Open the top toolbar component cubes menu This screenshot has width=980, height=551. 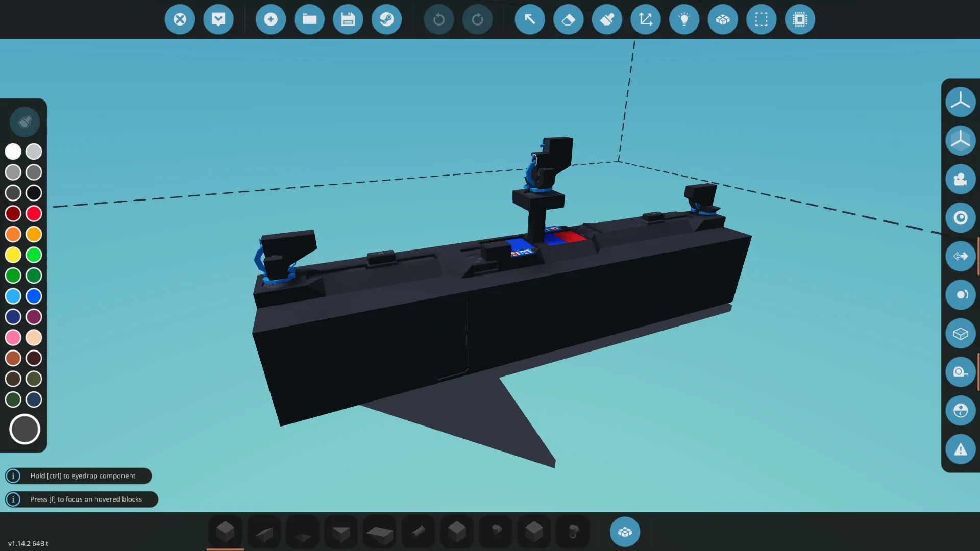723,19
